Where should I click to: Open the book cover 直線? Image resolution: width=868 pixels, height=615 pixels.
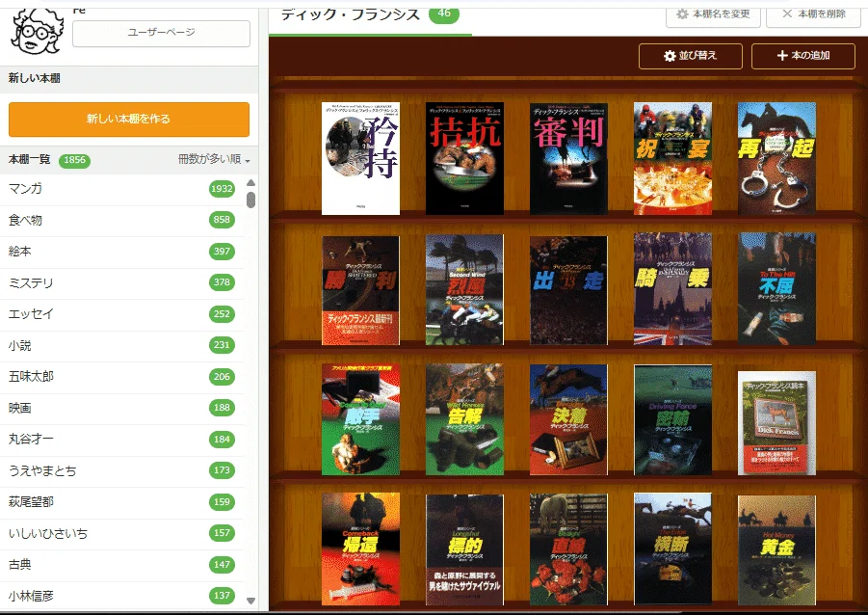coord(568,549)
